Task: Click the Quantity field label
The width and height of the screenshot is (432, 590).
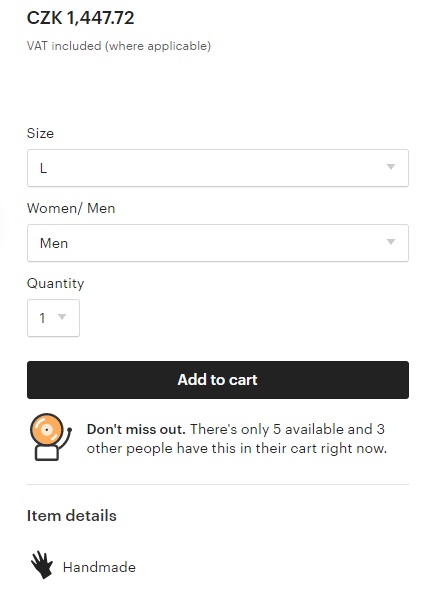Action: pos(56,283)
